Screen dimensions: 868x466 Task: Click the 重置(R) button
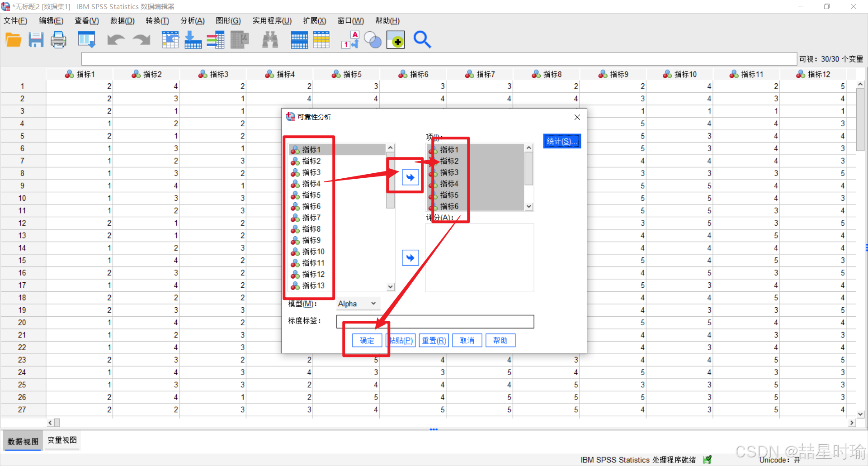pos(434,341)
